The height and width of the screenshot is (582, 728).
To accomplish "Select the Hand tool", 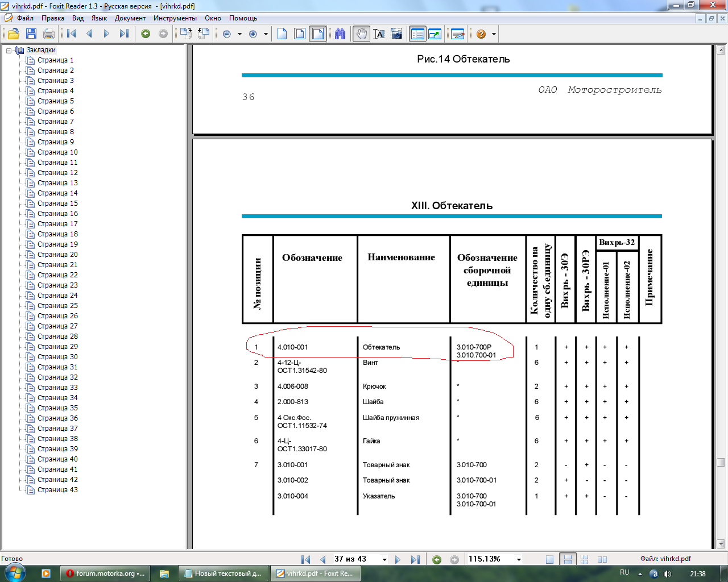I will (361, 34).
